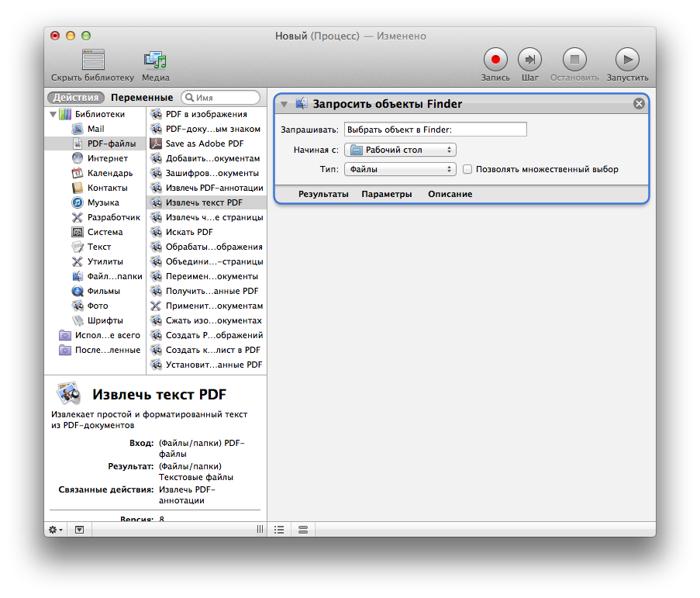Open the Параметры tab of the action
Screen dimensions: 700x598
[386, 194]
